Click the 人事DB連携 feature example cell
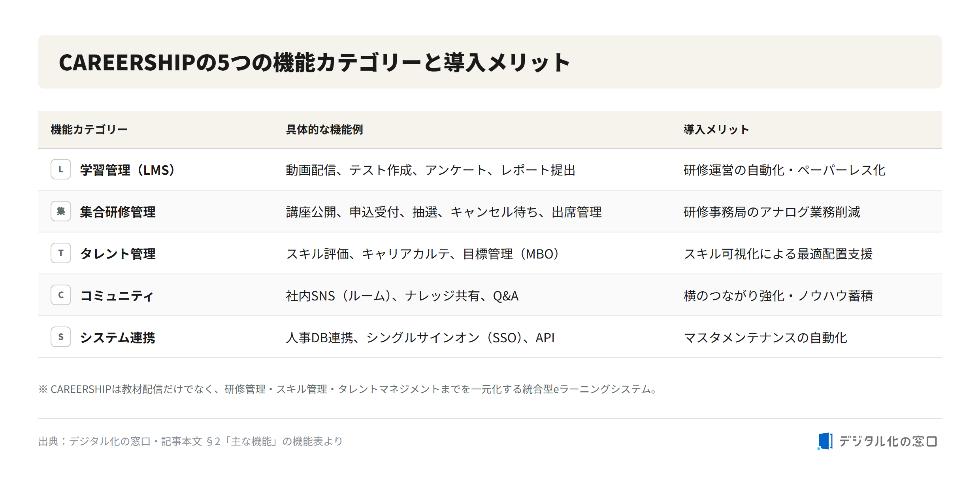980x487 pixels. click(x=420, y=338)
